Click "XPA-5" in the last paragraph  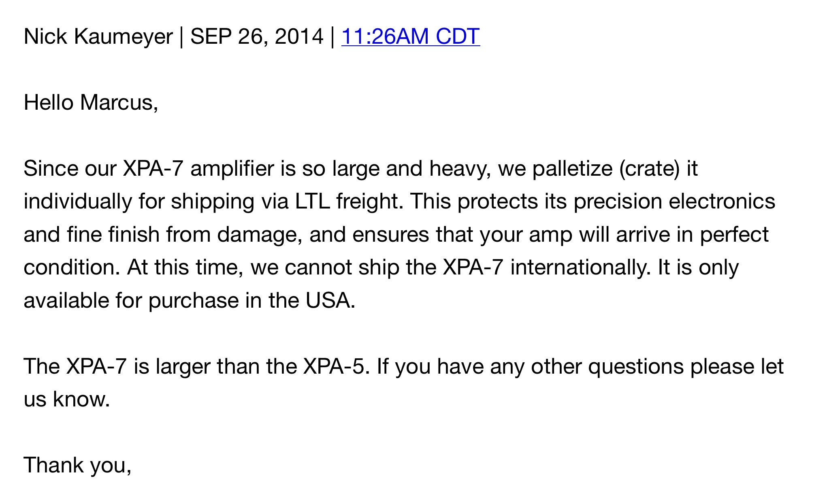point(336,366)
